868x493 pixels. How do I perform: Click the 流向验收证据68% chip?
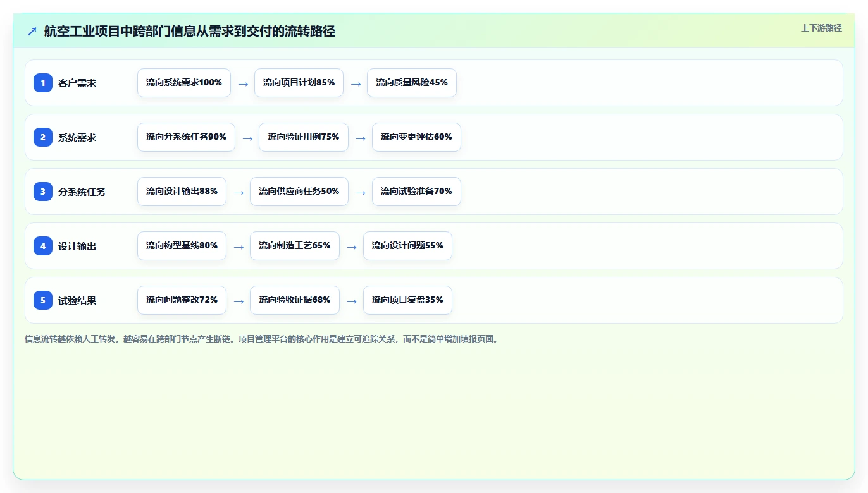[x=295, y=300]
